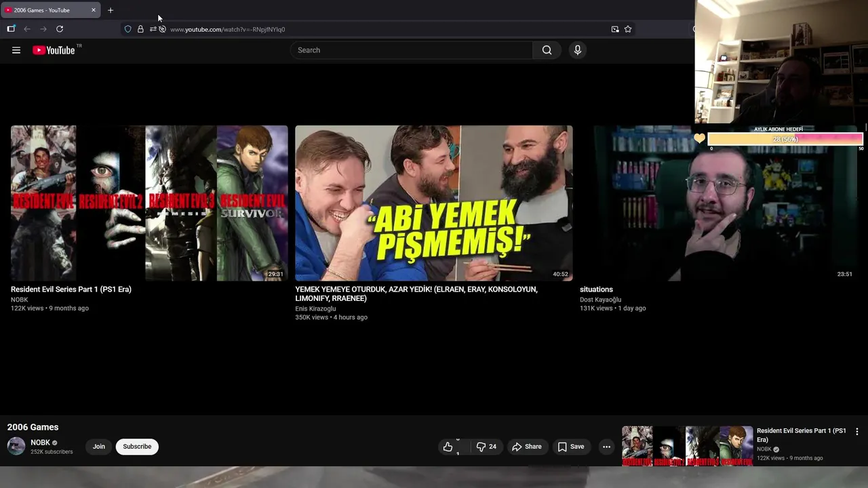Play the ABI YEMEK PİŞMEMİŞ thumbnail
Screen dimensions: 868x488
click(434, 203)
